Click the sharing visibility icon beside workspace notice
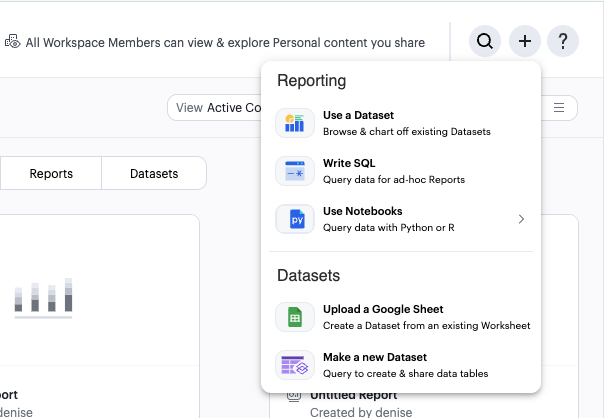The width and height of the screenshot is (604, 418). pyautogui.click(x=13, y=43)
